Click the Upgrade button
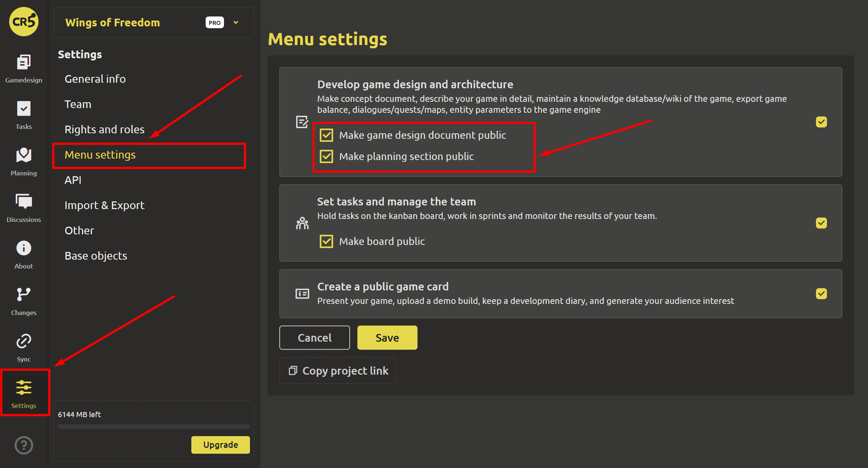Image resolution: width=868 pixels, height=468 pixels. [x=220, y=445]
